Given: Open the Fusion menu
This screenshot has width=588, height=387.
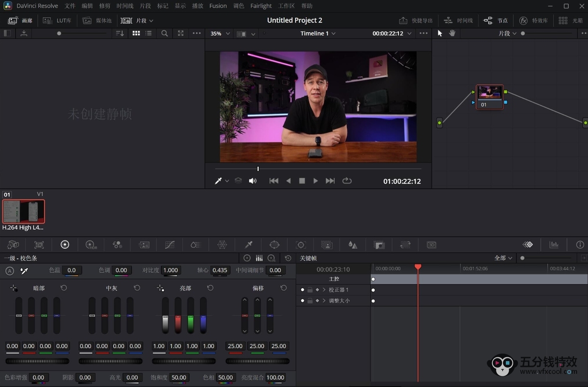Looking at the screenshot, I should (x=218, y=6).
